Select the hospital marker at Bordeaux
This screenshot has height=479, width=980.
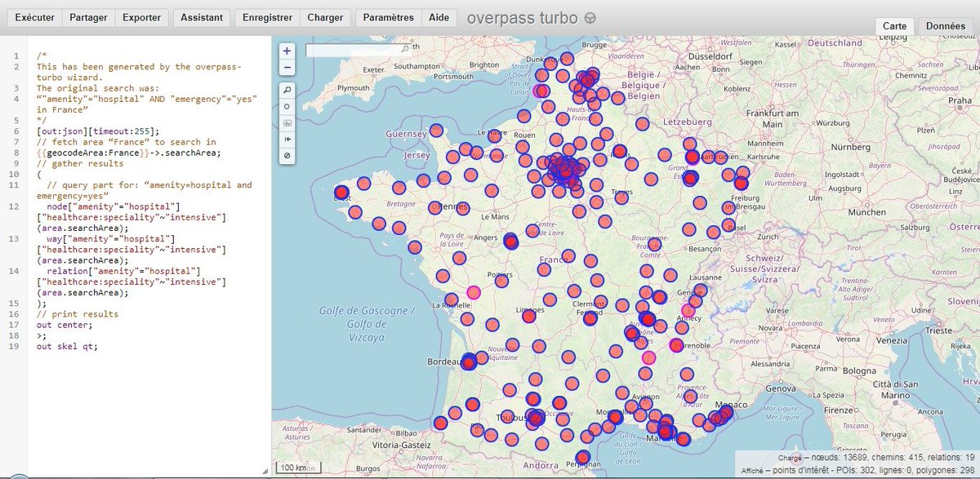pyautogui.click(x=469, y=361)
